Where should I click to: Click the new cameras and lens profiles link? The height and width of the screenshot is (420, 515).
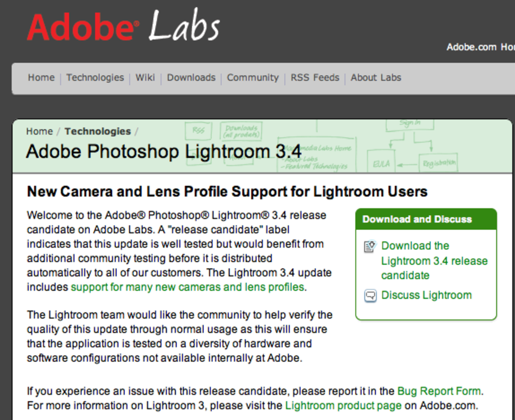click(x=187, y=287)
